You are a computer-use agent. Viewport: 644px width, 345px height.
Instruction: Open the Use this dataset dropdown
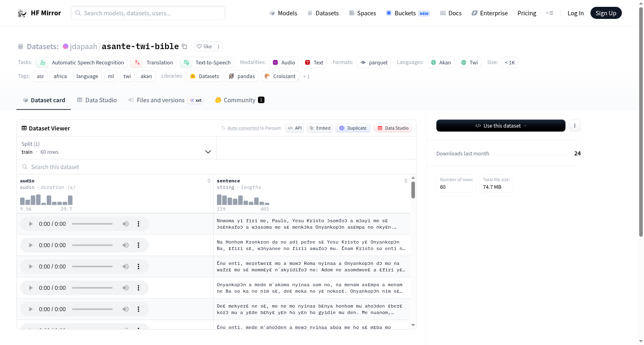pyautogui.click(x=501, y=126)
